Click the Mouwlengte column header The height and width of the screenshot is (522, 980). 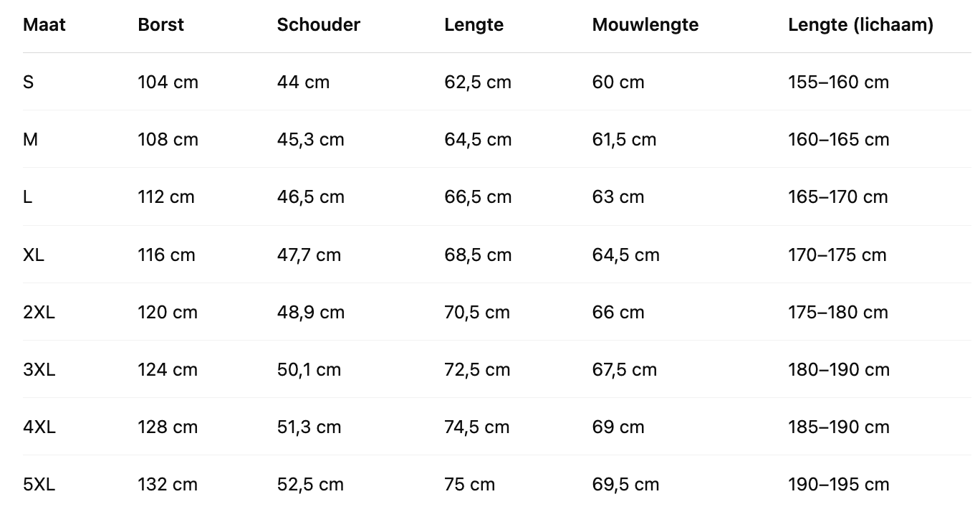645,24
